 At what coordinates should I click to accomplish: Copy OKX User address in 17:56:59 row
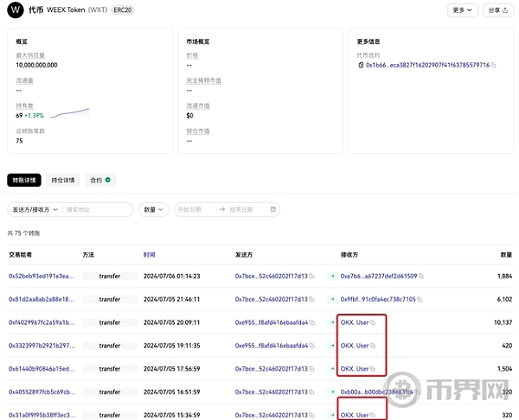click(372, 368)
